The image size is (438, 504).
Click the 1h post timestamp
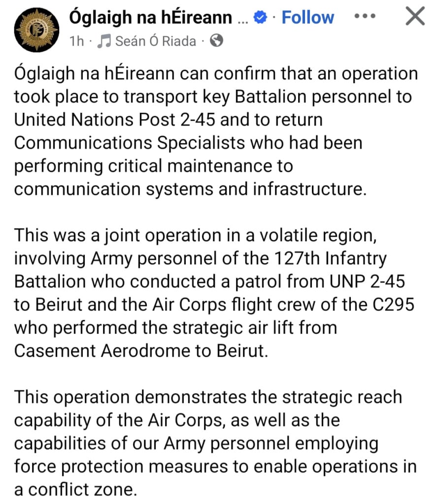coord(76,41)
